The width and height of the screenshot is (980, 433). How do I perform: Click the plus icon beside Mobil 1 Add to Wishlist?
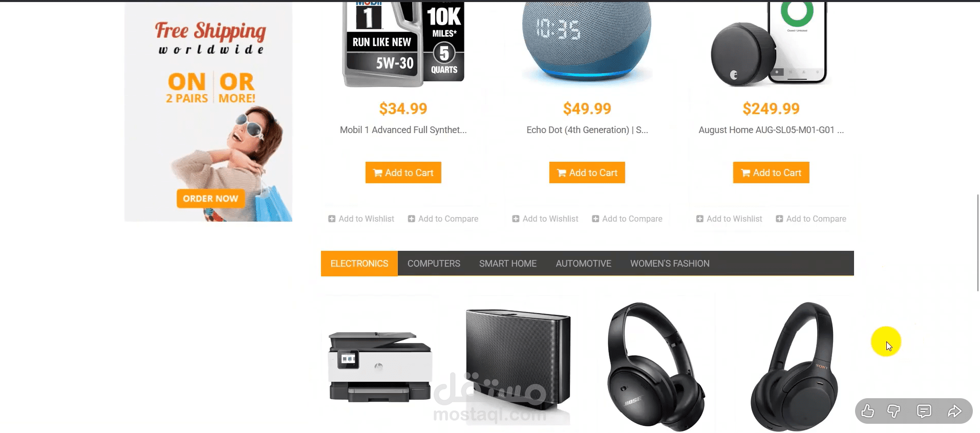[332, 219]
